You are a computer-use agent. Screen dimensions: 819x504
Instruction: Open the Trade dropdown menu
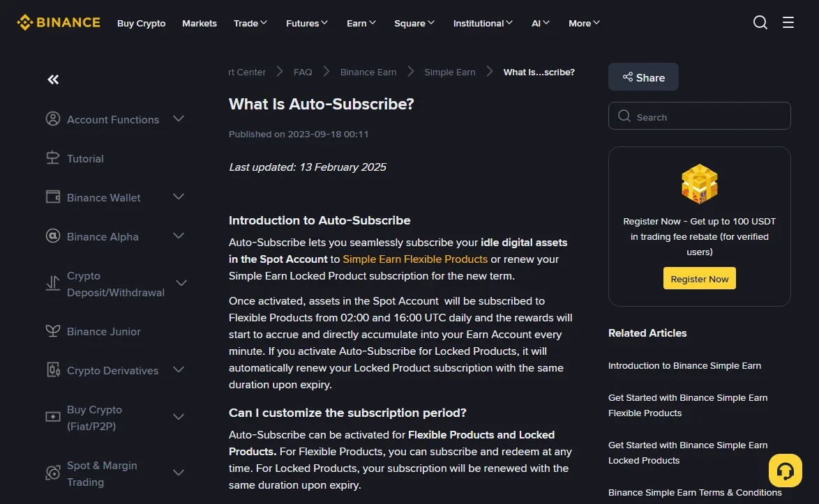tap(250, 23)
